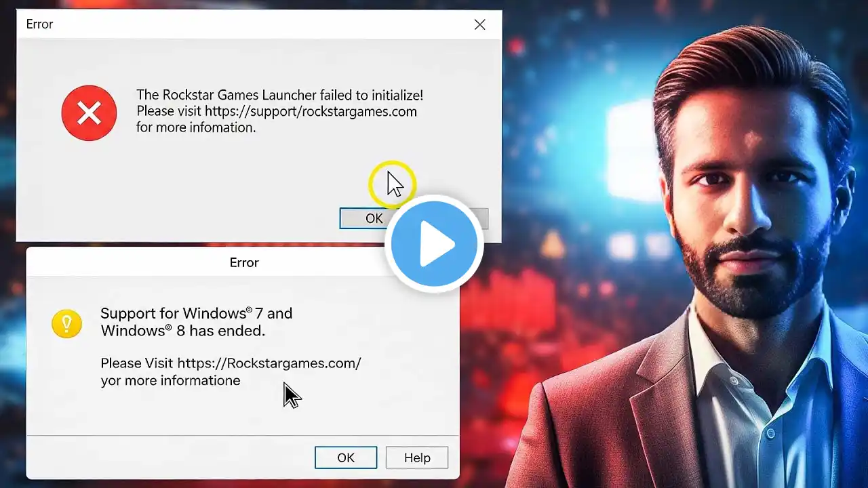This screenshot has width=868, height=488.
Task: Click 'The Rockstar Games Launcher failed to initialize!' text
Action: click(279, 95)
